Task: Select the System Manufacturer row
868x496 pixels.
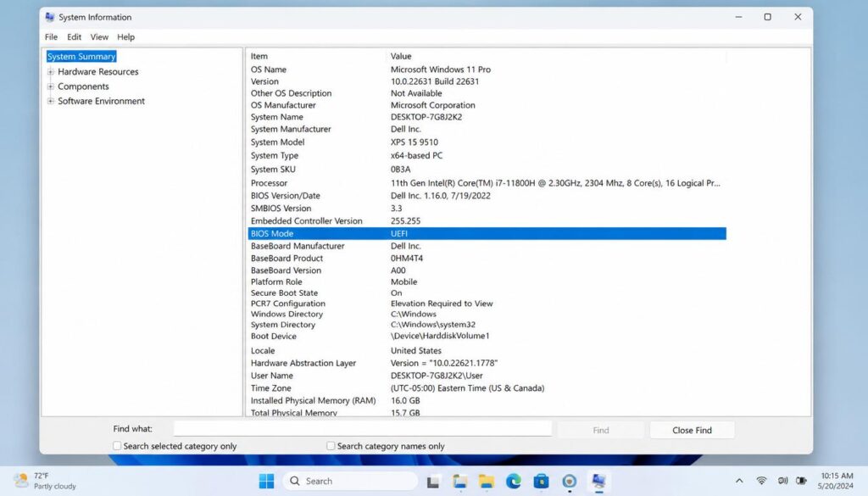Action: (x=487, y=129)
